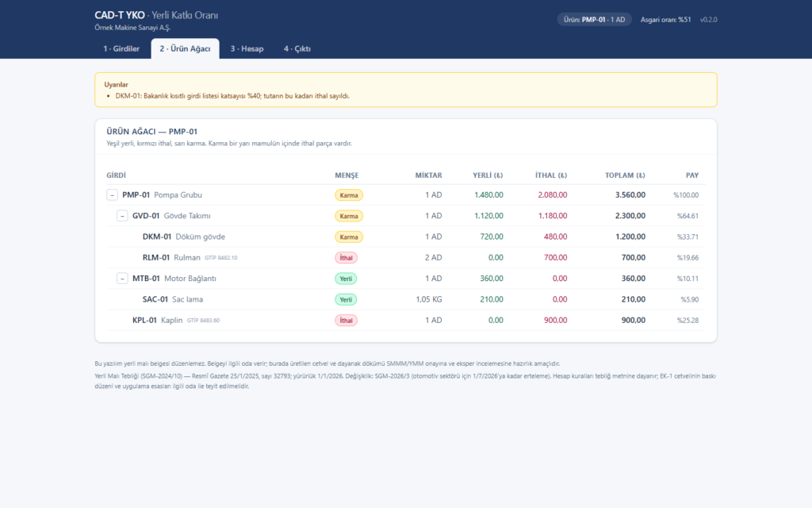
Task: Click the total value "3.560,00"
Action: point(630,195)
